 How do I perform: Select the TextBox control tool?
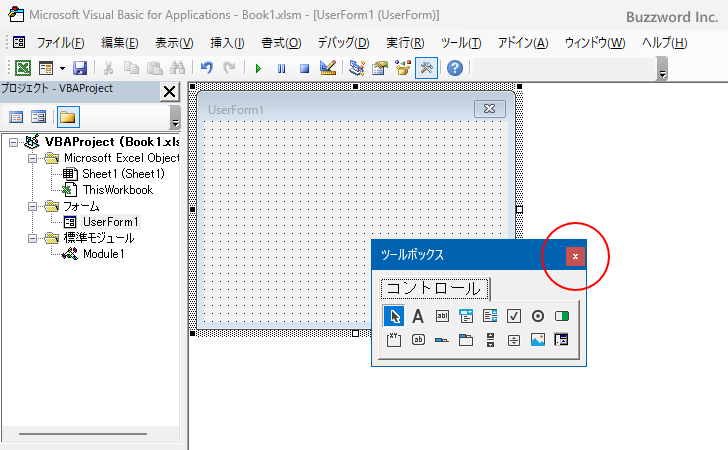click(x=442, y=316)
